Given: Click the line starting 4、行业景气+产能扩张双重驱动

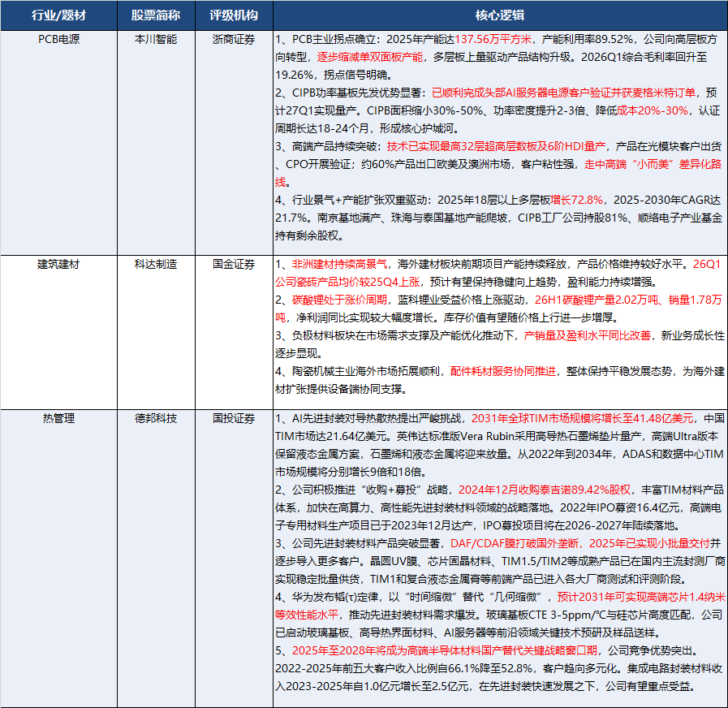Looking at the screenshot, I should click(x=498, y=201).
